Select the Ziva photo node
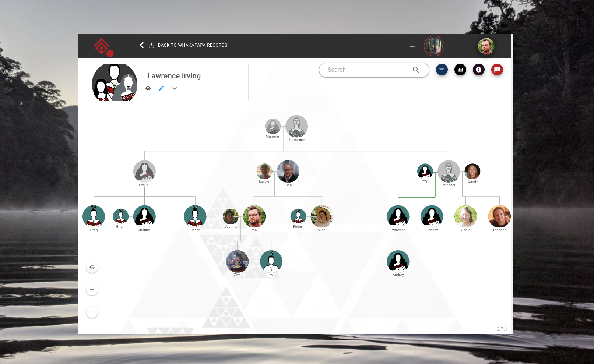This screenshot has width=594, height=364. coord(237,261)
